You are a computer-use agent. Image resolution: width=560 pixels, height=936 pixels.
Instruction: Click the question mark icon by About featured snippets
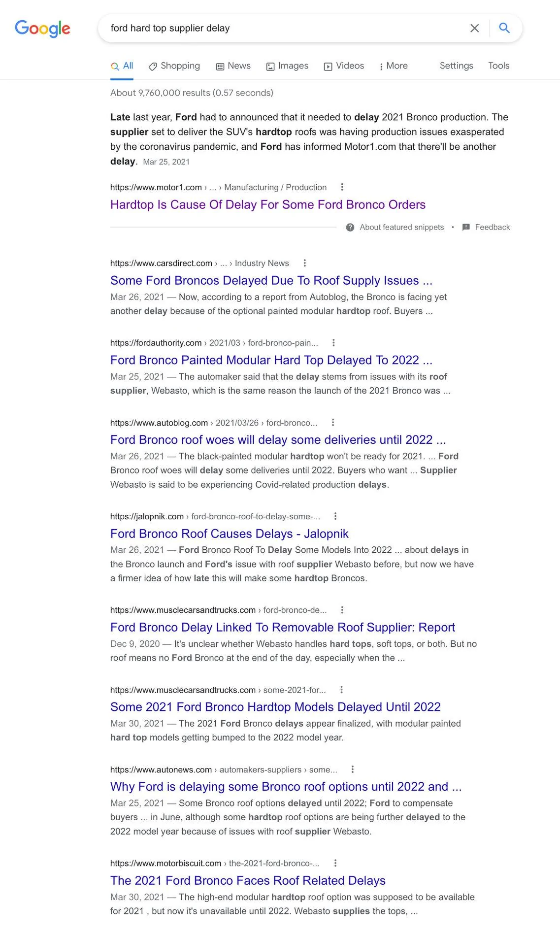point(350,227)
